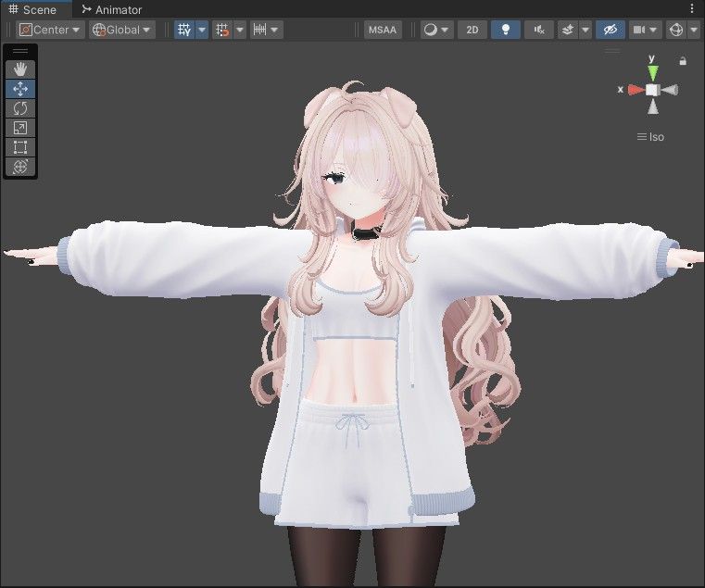
Task: Switch to the Scene tab
Action: coord(32,9)
